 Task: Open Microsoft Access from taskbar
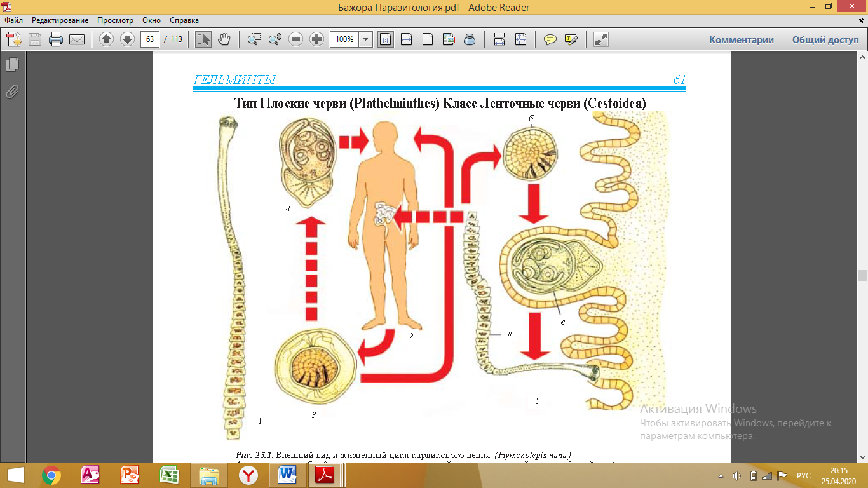(91, 475)
